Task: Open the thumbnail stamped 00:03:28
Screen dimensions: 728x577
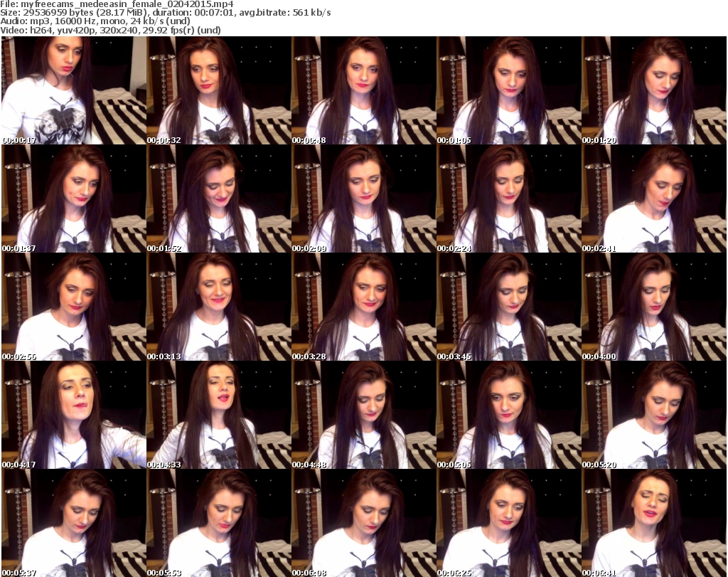Action: click(363, 307)
